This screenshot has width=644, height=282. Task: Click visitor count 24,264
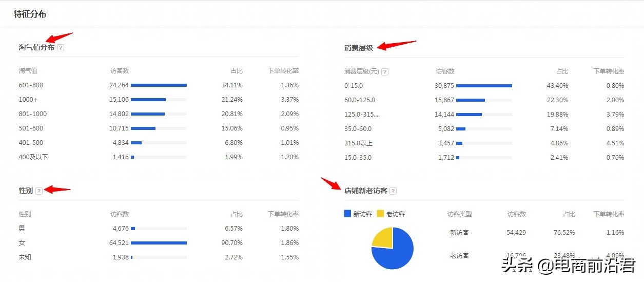tap(119, 85)
